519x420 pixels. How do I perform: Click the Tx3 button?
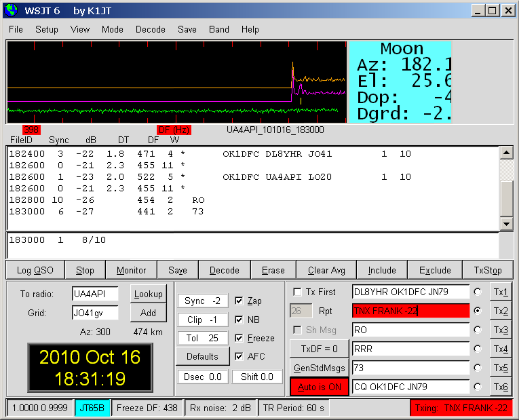pyautogui.click(x=501, y=330)
